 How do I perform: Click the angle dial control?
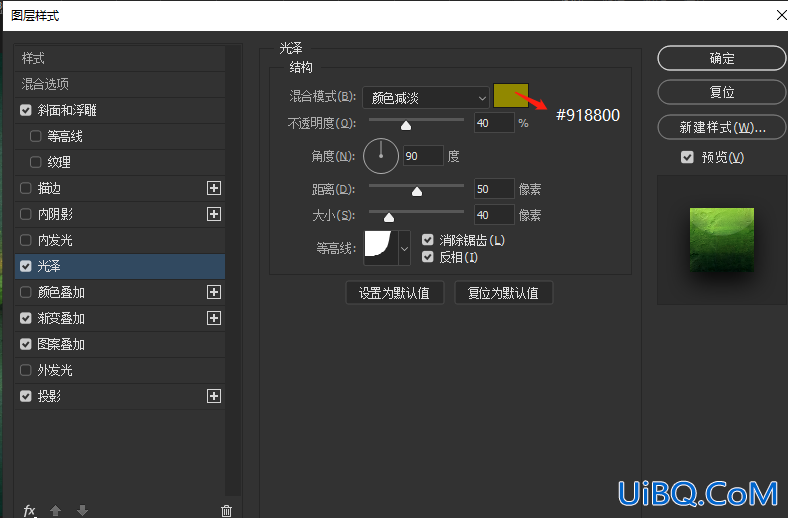pyautogui.click(x=381, y=156)
